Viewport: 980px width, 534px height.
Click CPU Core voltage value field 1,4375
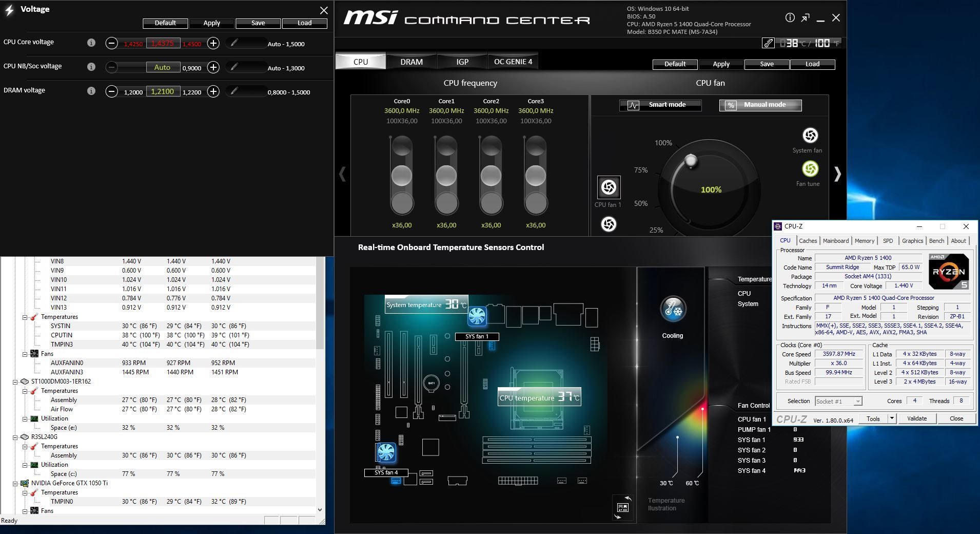coord(163,44)
